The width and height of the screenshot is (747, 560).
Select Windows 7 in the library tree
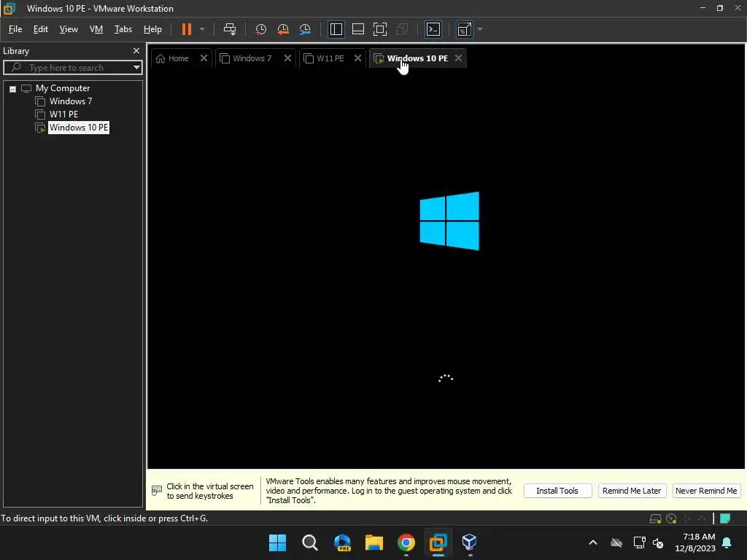click(71, 101)
